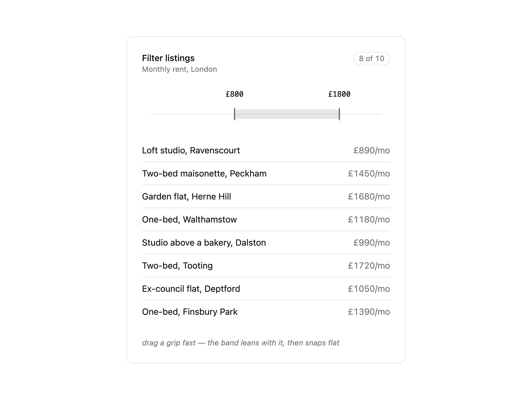
Task: Click the shaded band between the price grips
Action: (287, 114)
